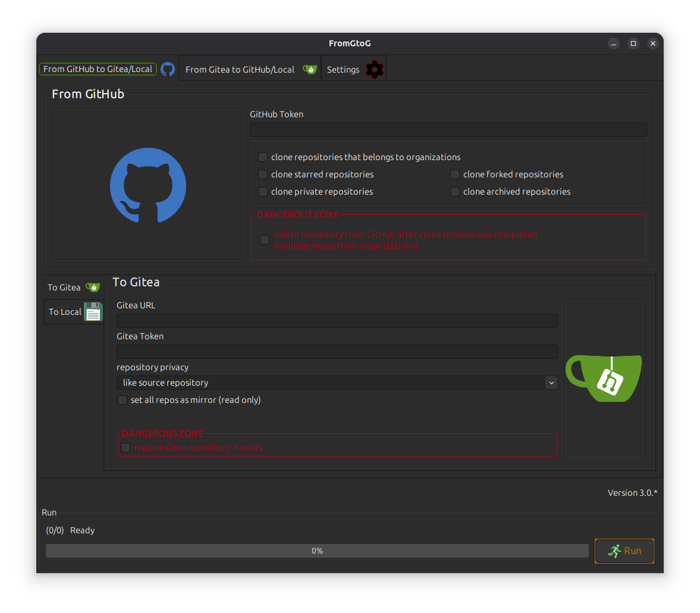Close the FromGtoG window

click(653, 43)
